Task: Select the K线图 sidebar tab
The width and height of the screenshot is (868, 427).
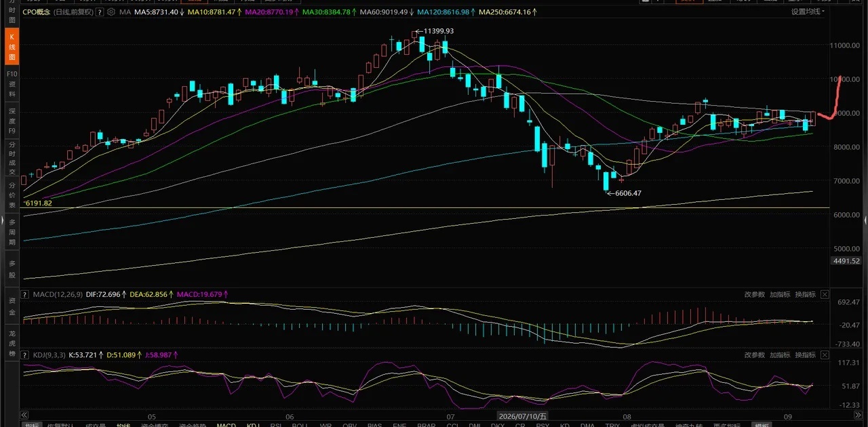Action: pyautogui.click(x=12, y=47)
